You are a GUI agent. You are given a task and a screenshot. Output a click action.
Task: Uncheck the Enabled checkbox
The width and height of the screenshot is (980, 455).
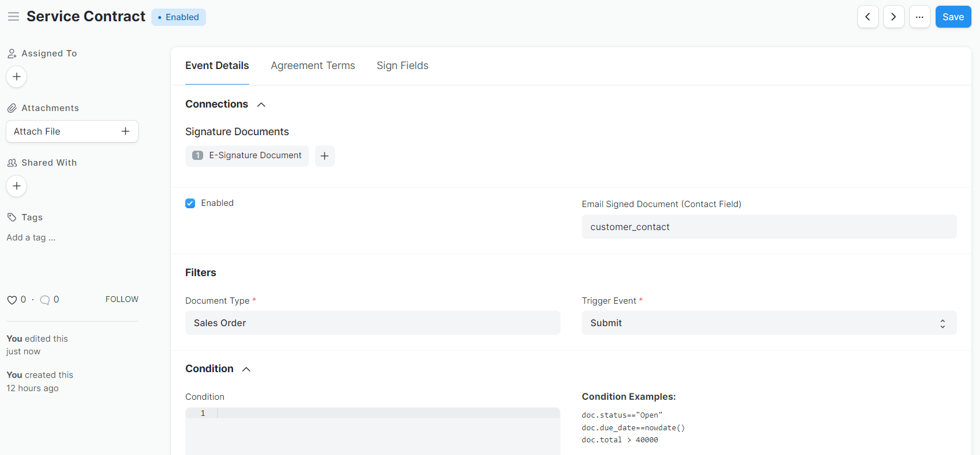190,203
